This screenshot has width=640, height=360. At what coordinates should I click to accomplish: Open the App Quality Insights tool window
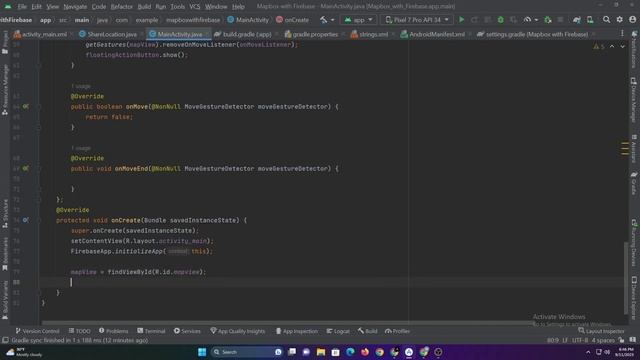(238, 331)
